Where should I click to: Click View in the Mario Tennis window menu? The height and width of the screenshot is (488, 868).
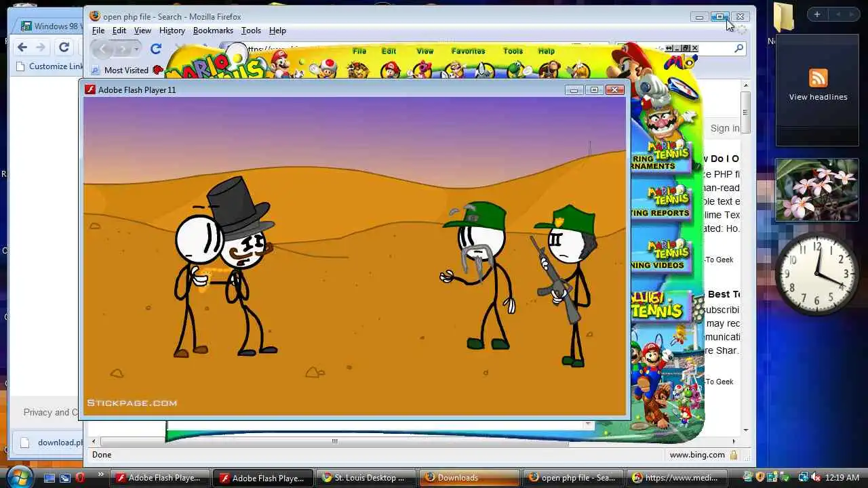point(425,51)
